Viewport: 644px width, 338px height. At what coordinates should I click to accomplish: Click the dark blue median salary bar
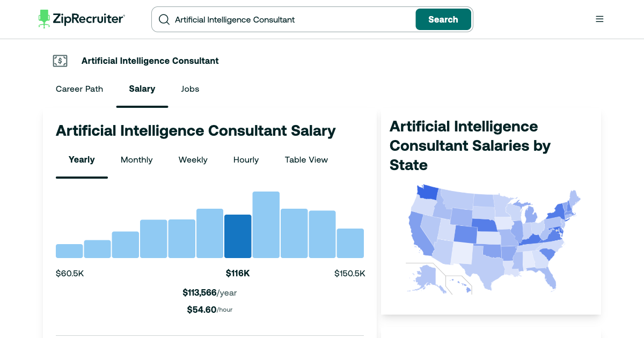pos(238,236)
